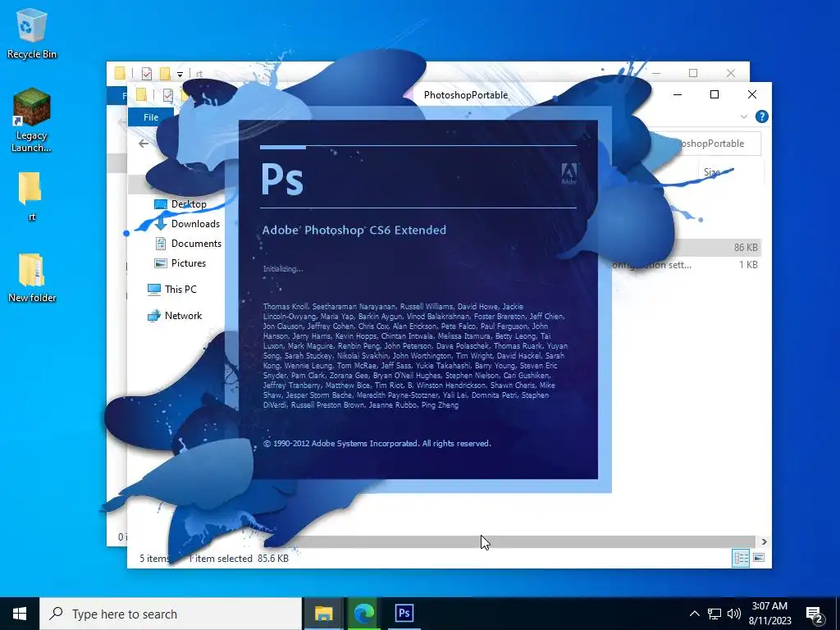Minimize the PhotoshopPortable Explorer window
840x630 pixels.
click(677, 95)
